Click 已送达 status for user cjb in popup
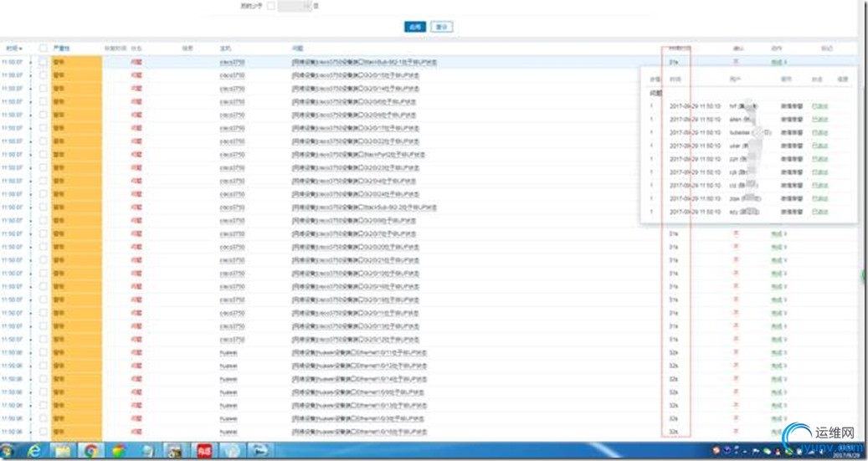 [819, 172]
